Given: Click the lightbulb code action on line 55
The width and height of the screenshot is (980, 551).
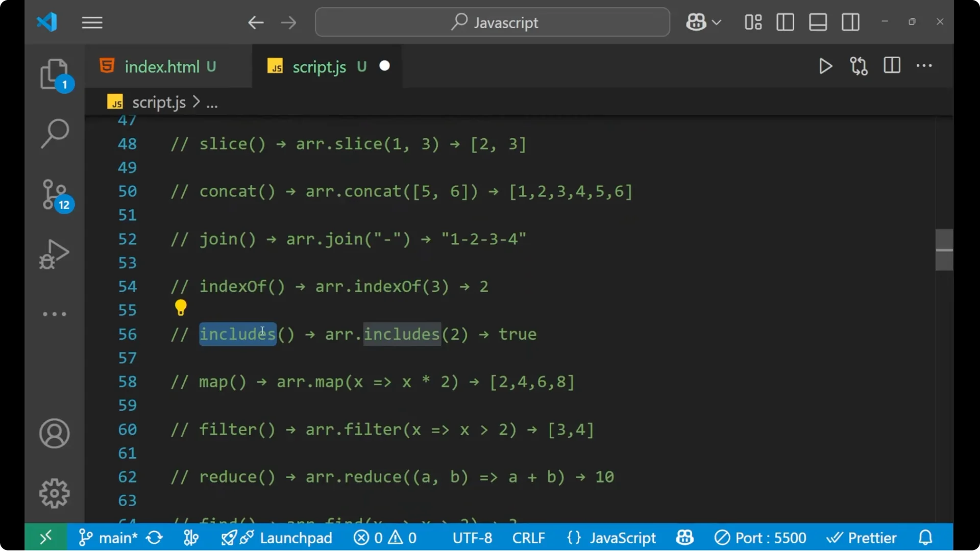Looking at the screenshot, I should coord(181,308).
